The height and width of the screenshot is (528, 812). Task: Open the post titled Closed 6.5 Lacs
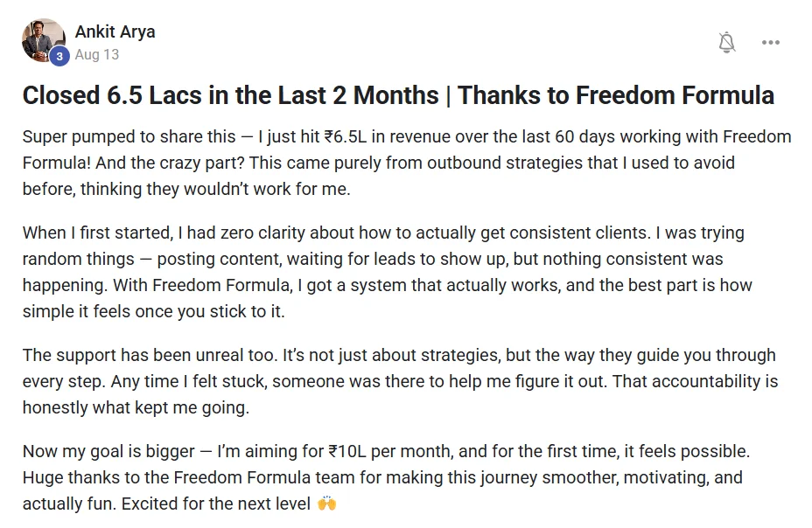(398, 95)
